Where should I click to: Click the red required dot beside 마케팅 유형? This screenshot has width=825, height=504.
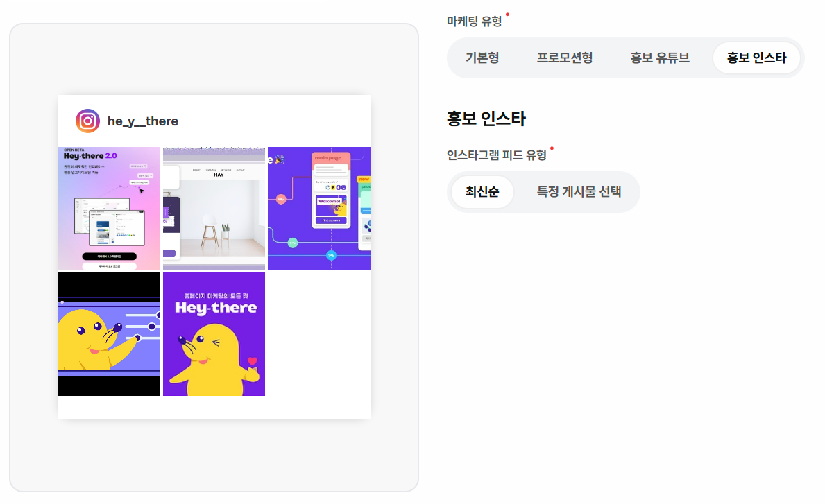point(507,14)
